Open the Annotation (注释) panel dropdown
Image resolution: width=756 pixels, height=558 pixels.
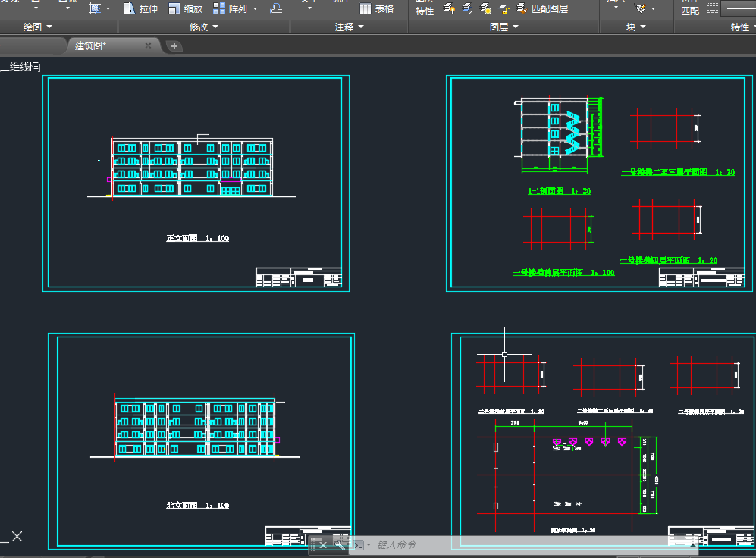point(350,27)
